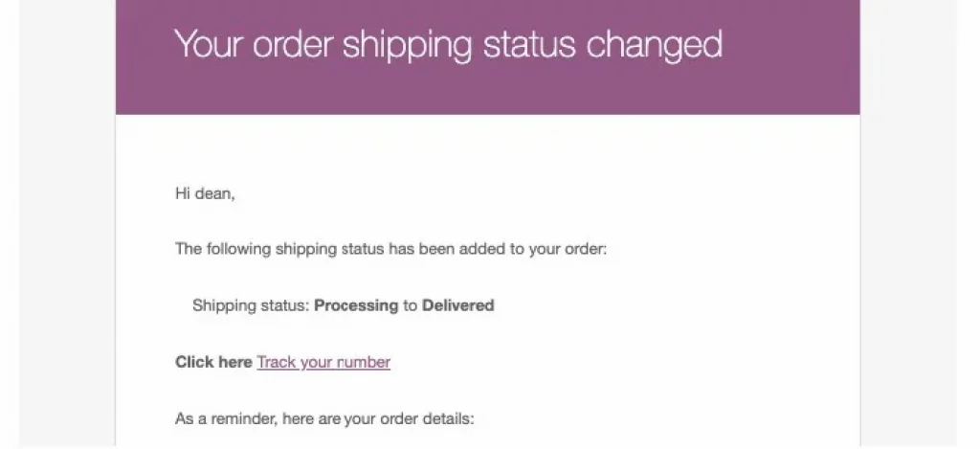Viewport: 980px width, 449px height.
Task: Click blank white space below the purple banner
Action: click(x=487, y=150)
